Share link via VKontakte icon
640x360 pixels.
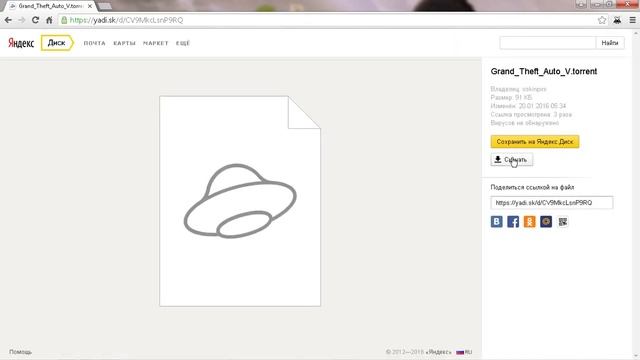496,222
